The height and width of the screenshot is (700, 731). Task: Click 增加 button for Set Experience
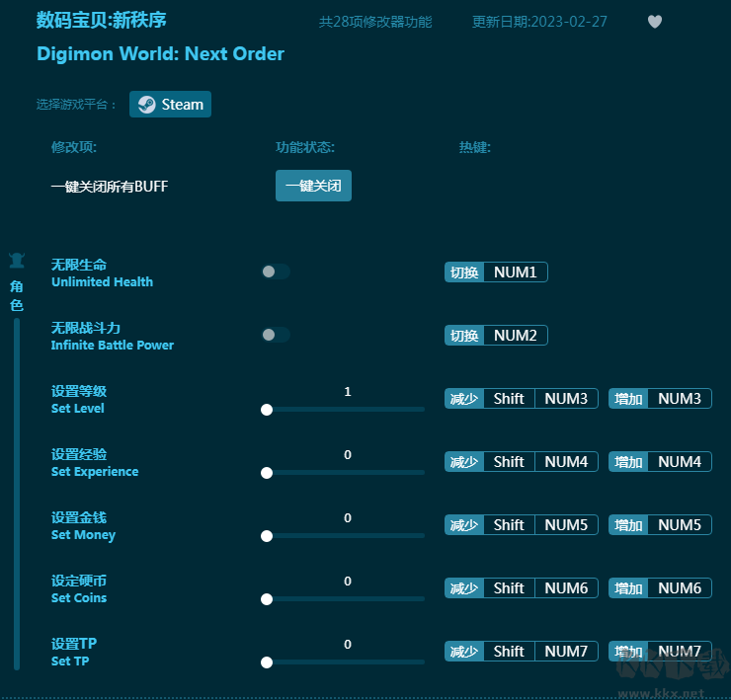[x=628, y=462]
